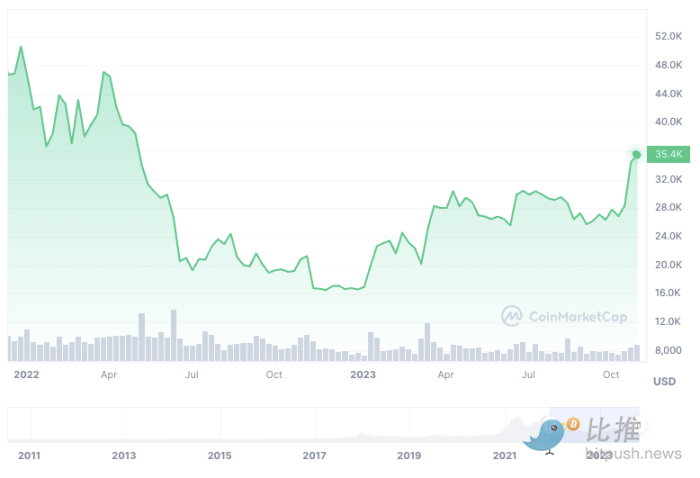Click the volume bar spike in March 2023
Viewport: 700px width, 478px height.
[x=427, y=342]
